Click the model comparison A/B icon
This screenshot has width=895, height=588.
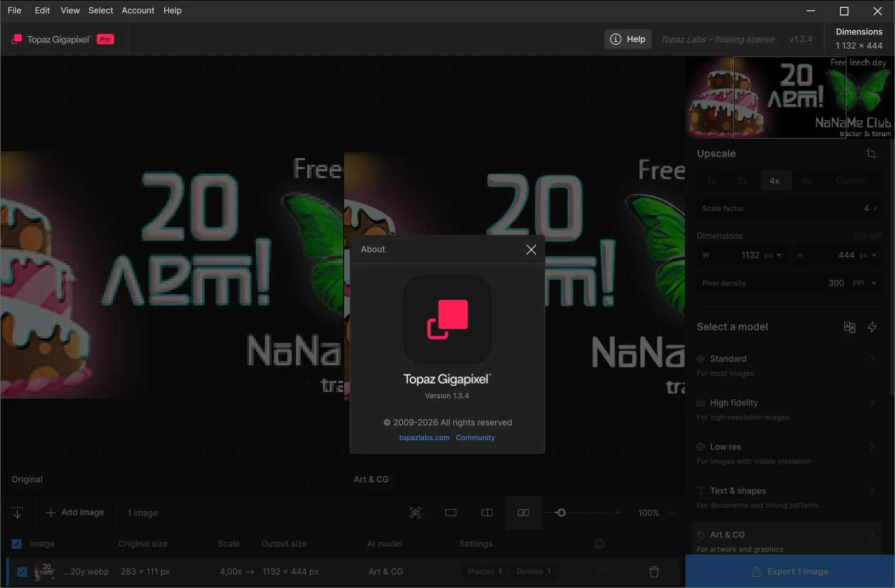849,327
